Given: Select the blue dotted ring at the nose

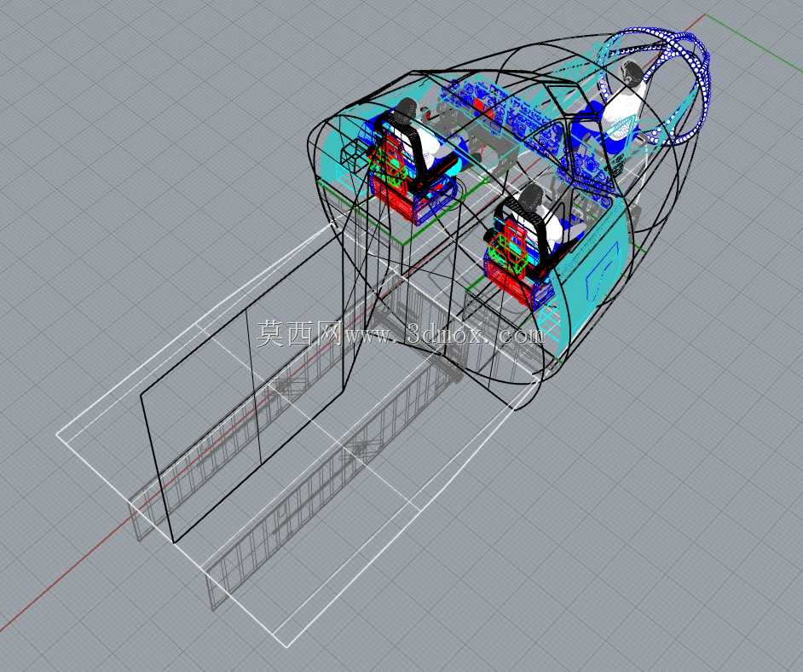Looking at the screenshot, I should (x=655, y=88).
